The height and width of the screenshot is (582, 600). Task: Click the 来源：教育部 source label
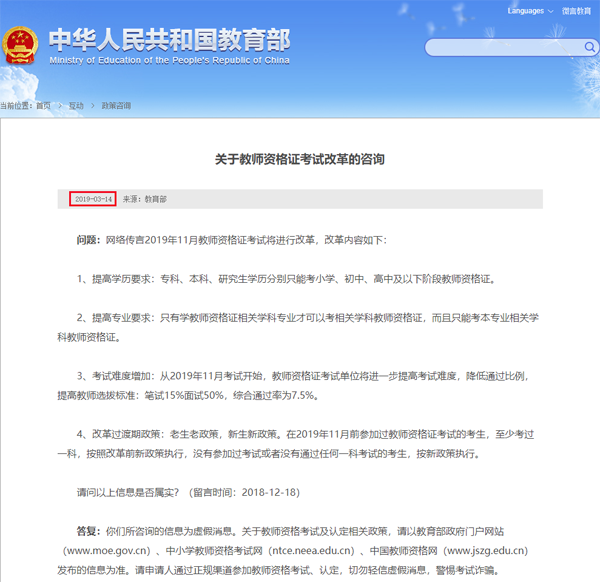[x=145, y=199]
